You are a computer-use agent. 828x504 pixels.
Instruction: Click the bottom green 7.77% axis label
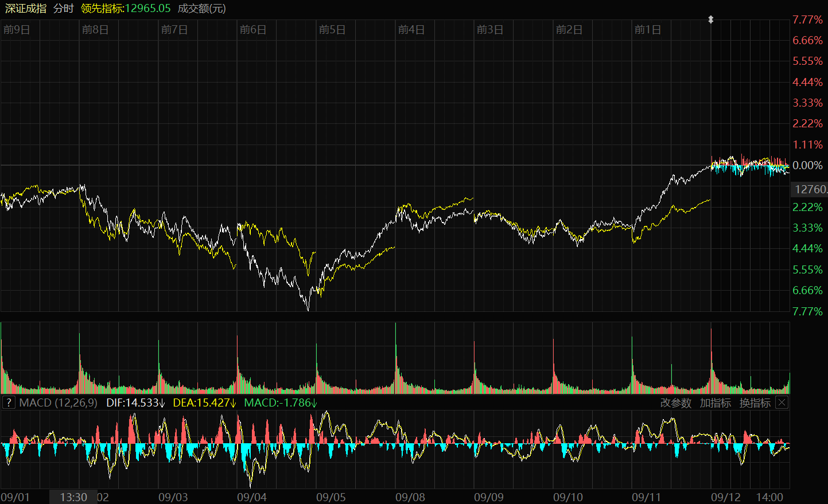point(807,311)
